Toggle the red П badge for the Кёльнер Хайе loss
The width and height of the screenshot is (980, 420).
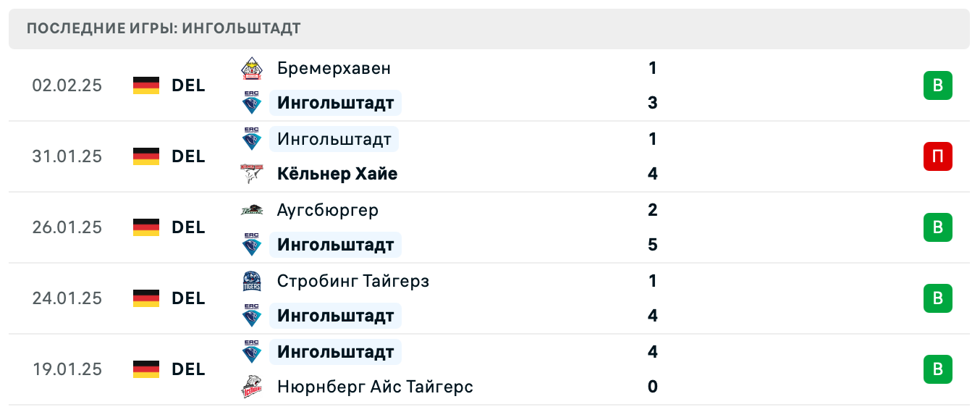(938, 156)
